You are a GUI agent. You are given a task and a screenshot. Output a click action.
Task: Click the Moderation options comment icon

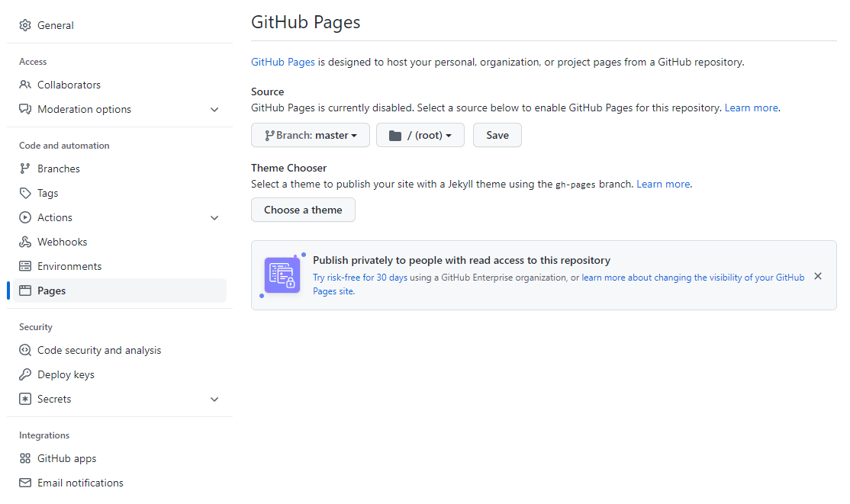(25, 109)
